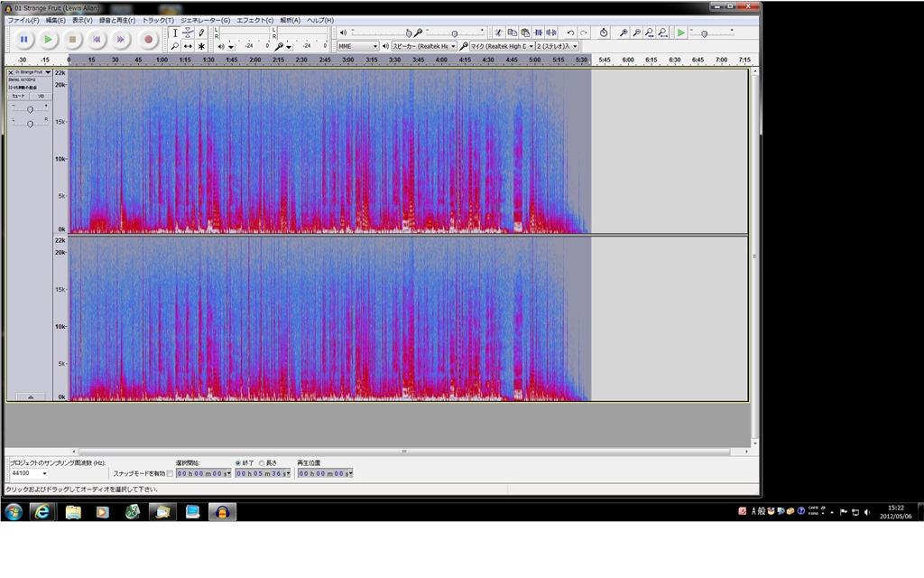Click the ソロ button on track
This screenshot has height=578, width=924.
coord(41,96)
